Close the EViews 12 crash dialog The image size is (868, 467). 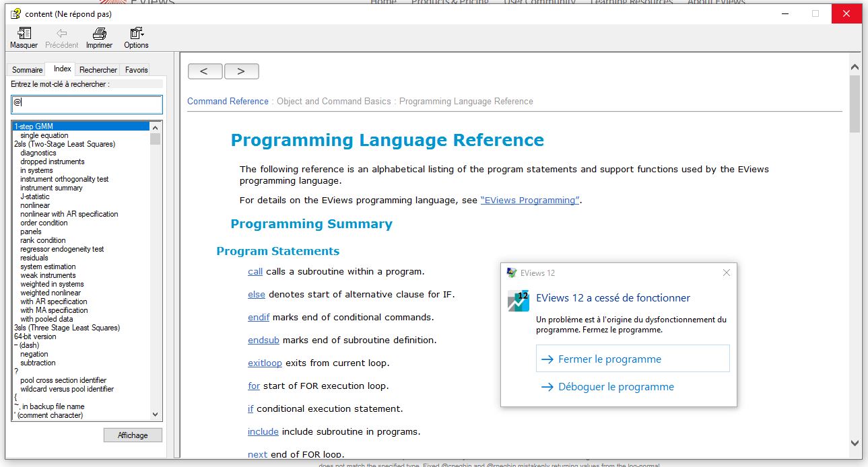[726, 273]
